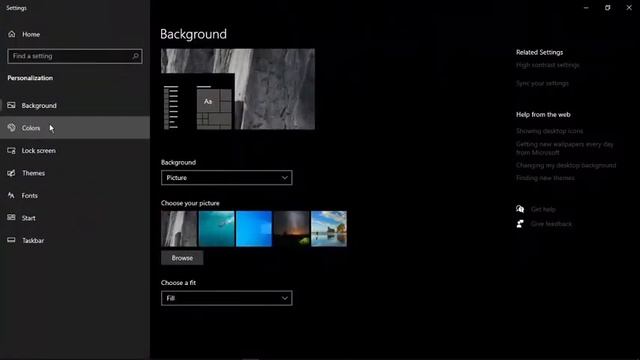The height and width of the screenshot is (360, 640).
Task: Click the Get help chat icon
Action: click(x=520, y=209)
